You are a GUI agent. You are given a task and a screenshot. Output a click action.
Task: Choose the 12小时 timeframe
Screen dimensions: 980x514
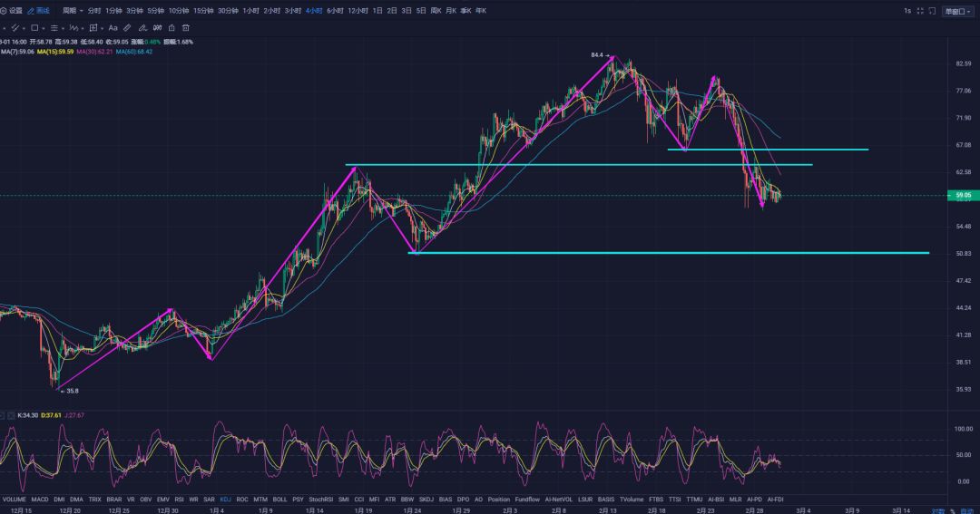(358, 11)
